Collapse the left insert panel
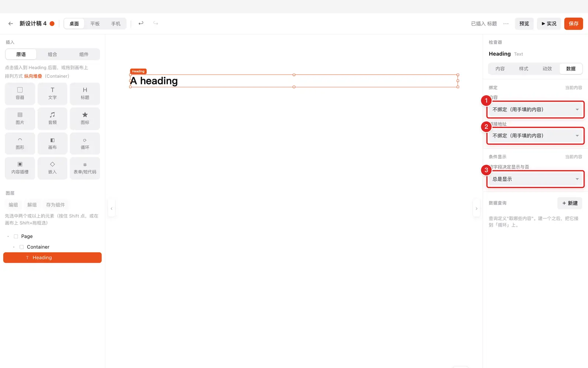The image size is (588, 368). pos(111,209)
